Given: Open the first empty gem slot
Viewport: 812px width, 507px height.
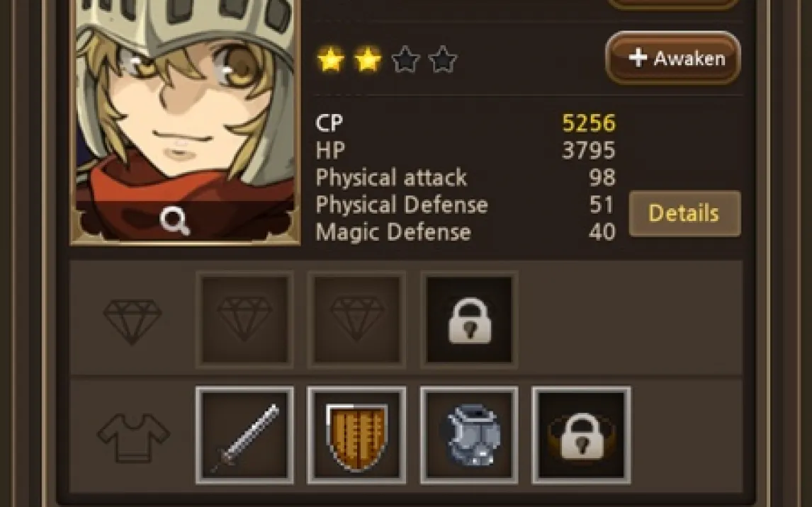Looking at the screenshot, I should 244,320.
